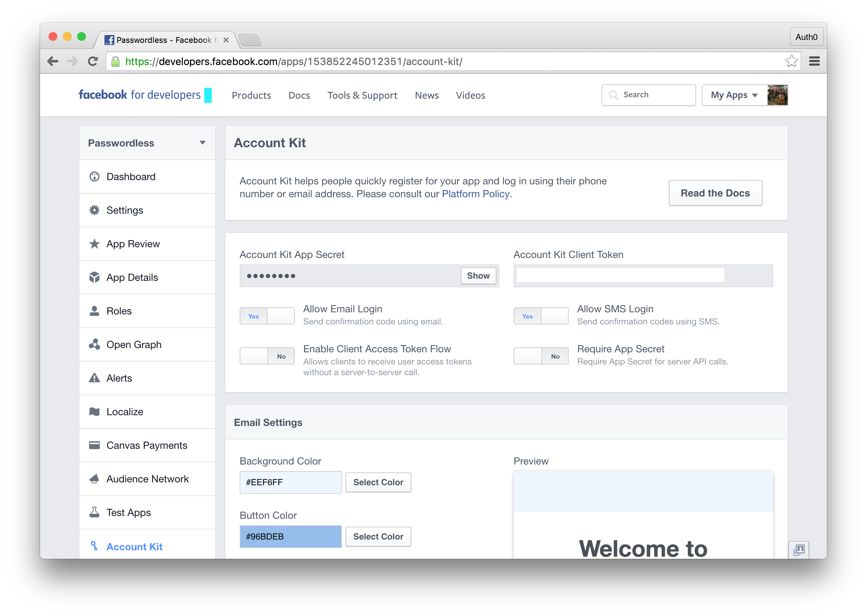The height and width of the screenshot is (616, 867).
Task: Click the App Review star icon
Action: pyautogui.click(x=94, y=244)
